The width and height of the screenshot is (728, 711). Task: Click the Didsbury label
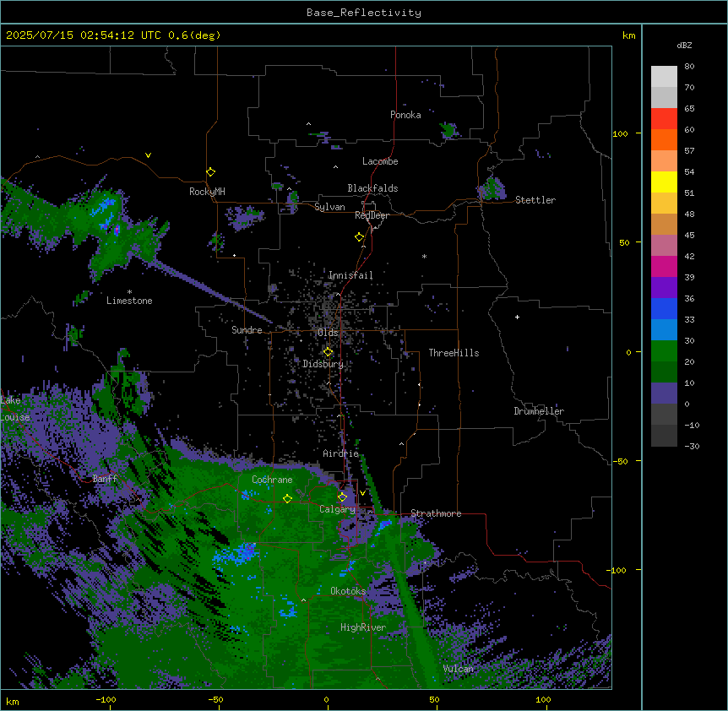323,364
